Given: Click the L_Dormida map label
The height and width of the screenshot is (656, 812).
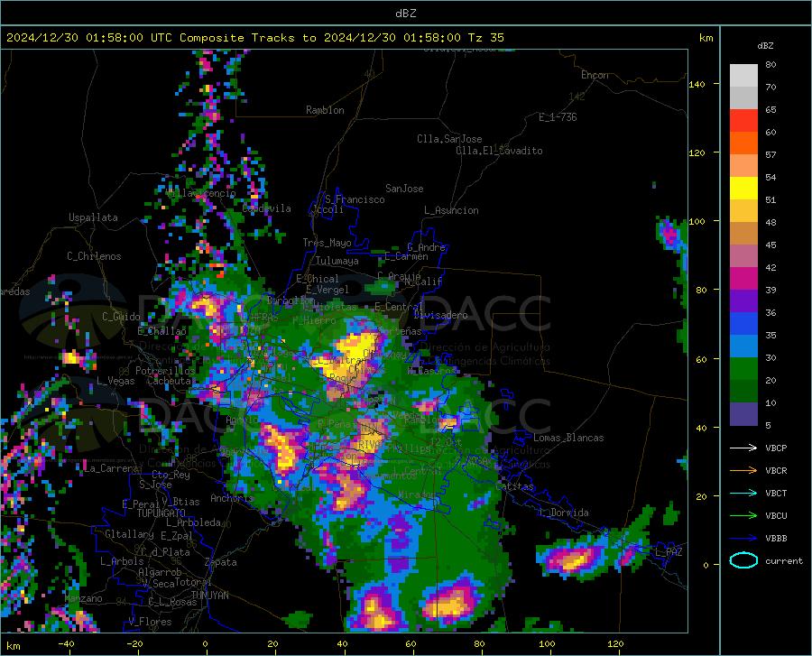Looking at the screenshot, I should coord(563,513).
